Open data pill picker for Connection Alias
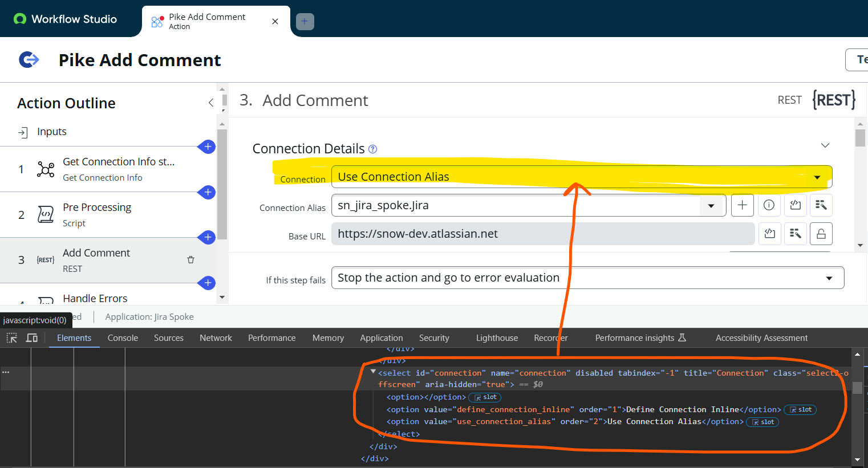The image size is (868, 468). pyautogui.click(x=821, y=205)
